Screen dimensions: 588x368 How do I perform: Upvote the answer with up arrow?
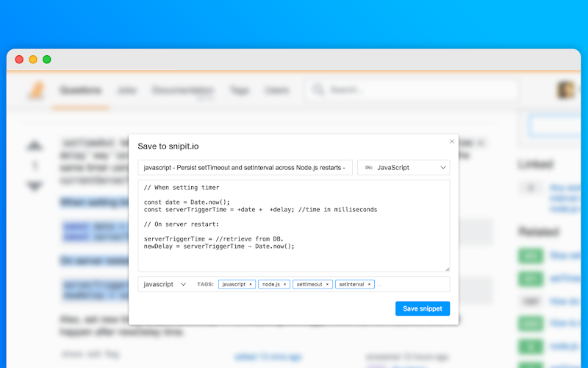click(35, 146)
